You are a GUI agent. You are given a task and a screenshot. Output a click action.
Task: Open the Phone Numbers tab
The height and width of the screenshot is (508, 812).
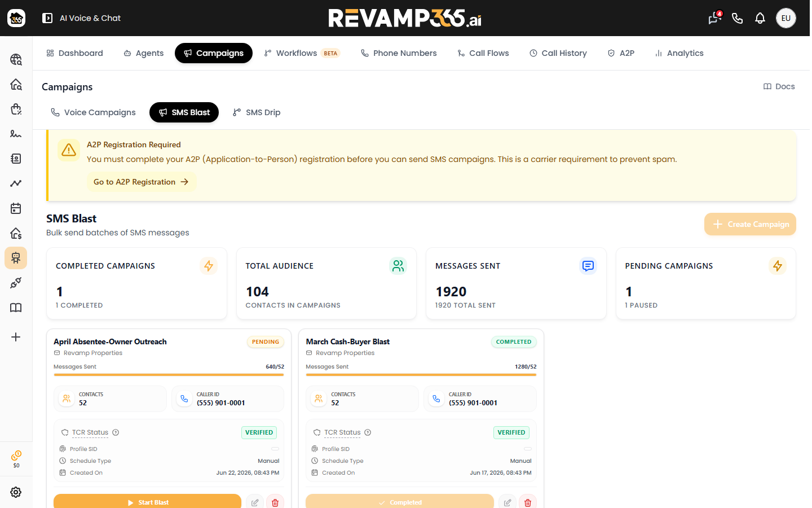[x=399, y=53]
